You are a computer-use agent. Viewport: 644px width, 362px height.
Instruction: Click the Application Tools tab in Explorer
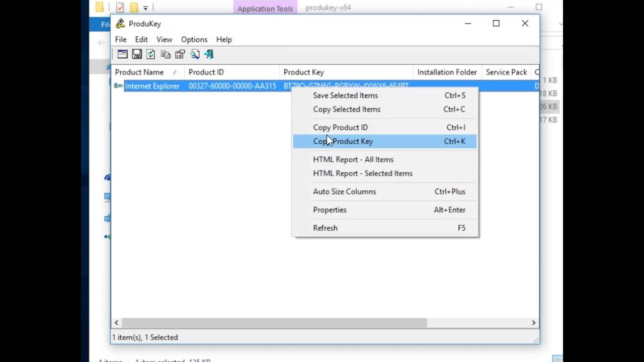click(x=265, y=8)
